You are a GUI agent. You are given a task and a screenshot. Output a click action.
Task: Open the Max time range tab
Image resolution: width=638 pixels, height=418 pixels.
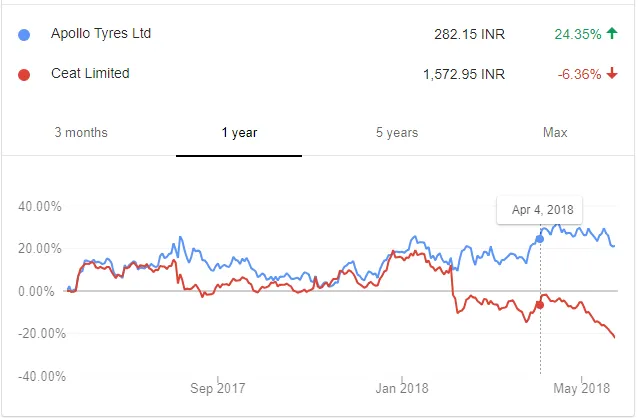click(x=555, y=133)
